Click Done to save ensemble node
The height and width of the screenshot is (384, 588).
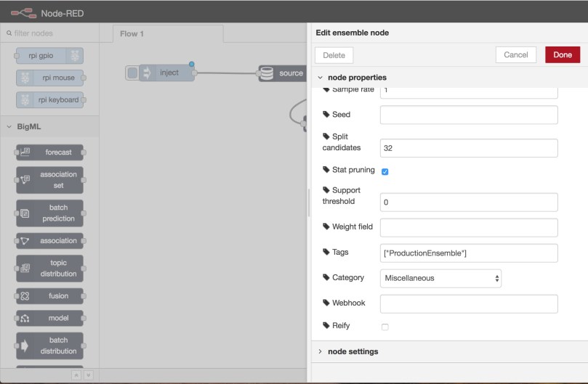(x=563, y=54)
